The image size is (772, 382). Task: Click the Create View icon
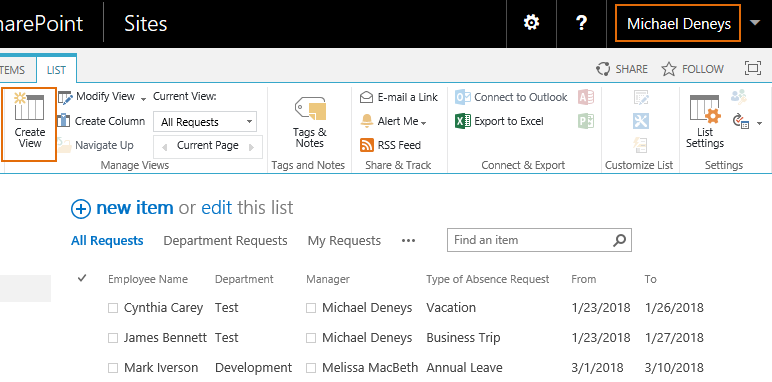tap(29, 106)
